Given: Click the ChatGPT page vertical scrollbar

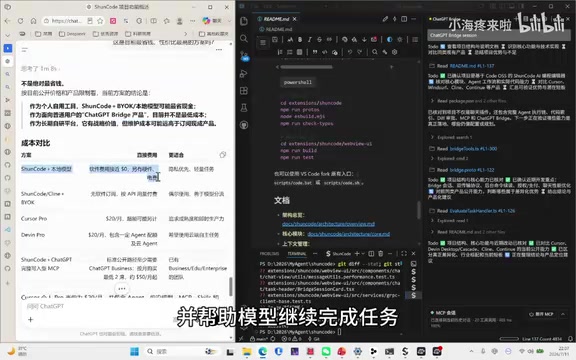Looking at the screenshot, I should [x=231, y=286].
